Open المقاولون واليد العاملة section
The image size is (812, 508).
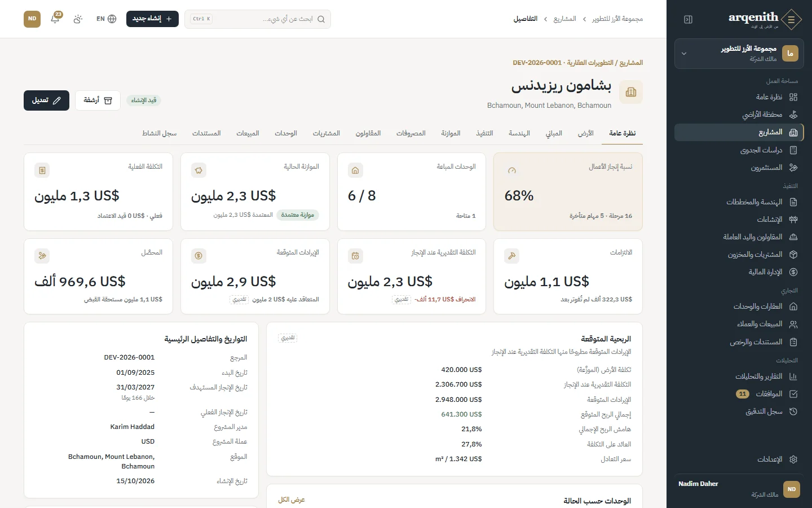coord(739,237)
